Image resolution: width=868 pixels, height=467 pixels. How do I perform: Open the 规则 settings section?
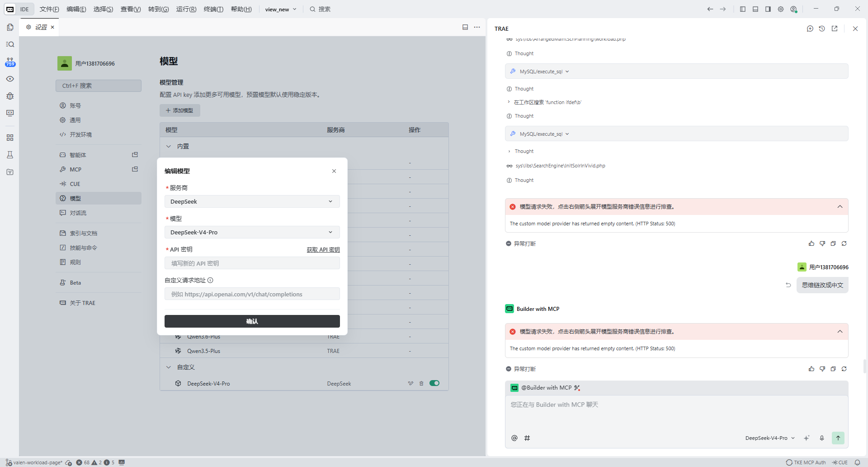click(x=99, y=262)
